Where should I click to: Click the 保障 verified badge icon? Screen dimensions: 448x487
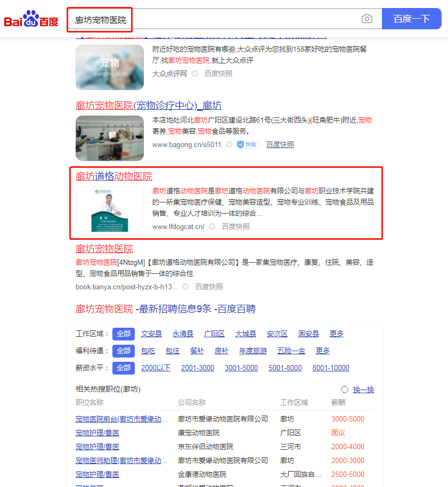[x=248, y=145]
